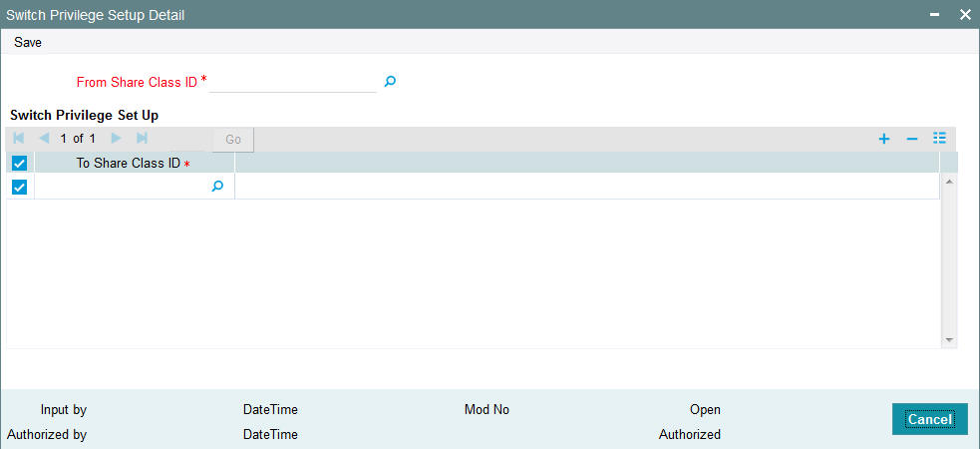
Task: Focus the From Share Class ID field
Action: click(x=292, y=82)
